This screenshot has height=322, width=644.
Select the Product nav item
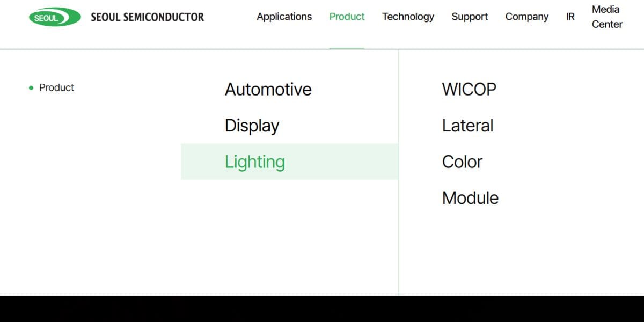coord(347,17)
